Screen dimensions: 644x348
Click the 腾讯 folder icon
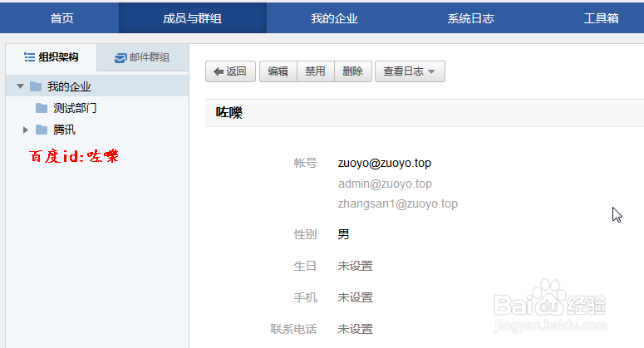click(42, 130)
